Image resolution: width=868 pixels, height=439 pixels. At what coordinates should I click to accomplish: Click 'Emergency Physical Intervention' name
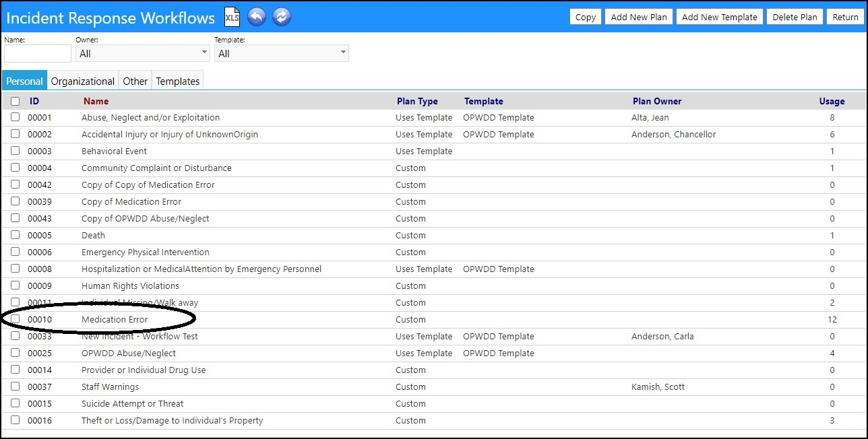coord(146,252)
